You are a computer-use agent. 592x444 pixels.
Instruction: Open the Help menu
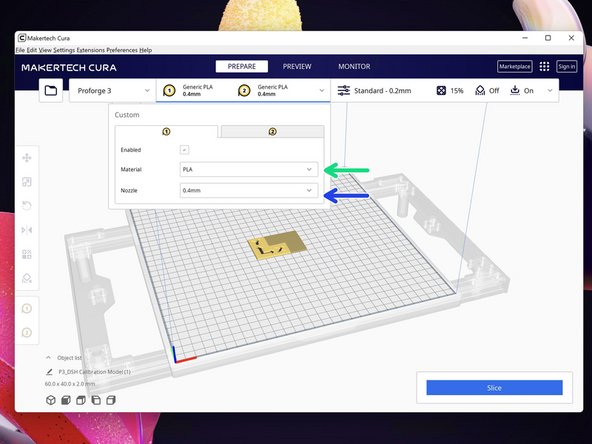coord(146,50)
